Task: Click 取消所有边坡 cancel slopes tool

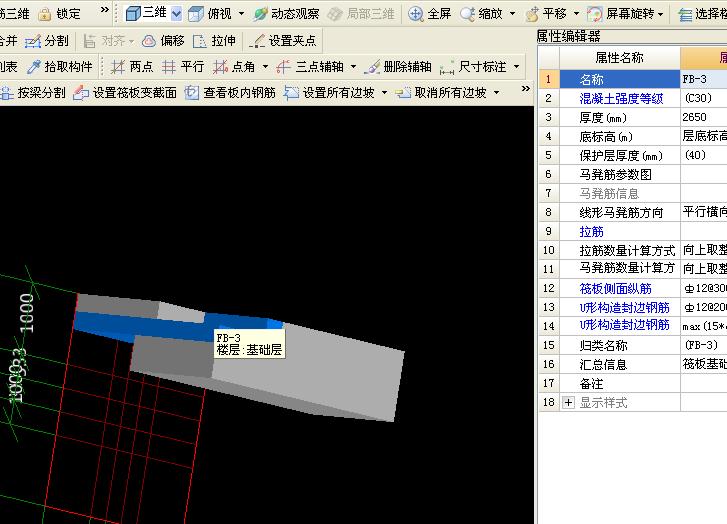Action: tap(441, 93)
